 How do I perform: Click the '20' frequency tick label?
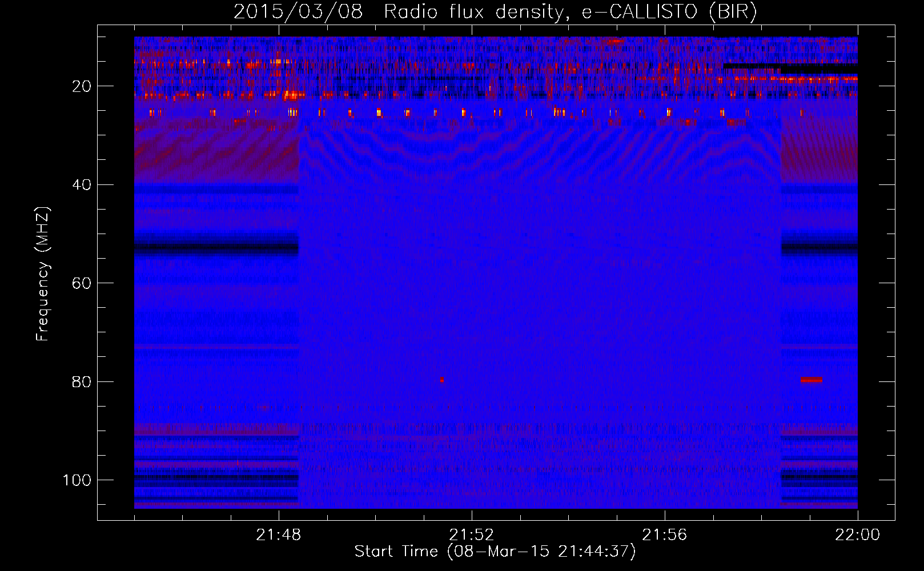(82, 86)
